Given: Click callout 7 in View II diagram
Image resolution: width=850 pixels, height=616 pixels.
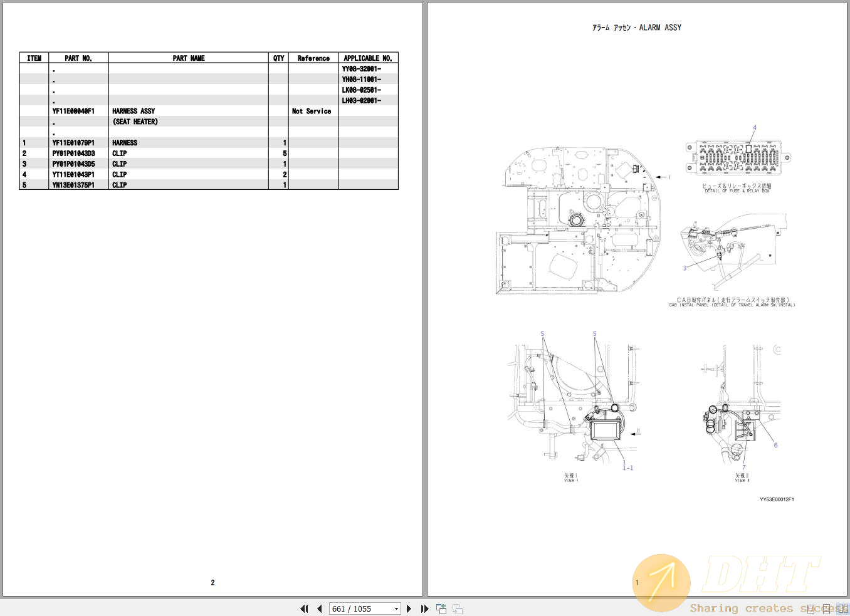Looking at the screenshot, I should tap(744, 467).
